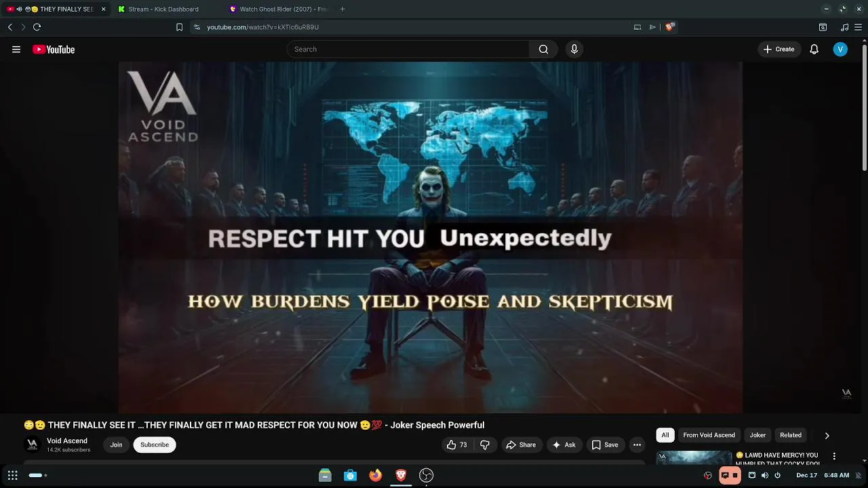868x488 pixels.
Task: Save the video to a playlist
Action: (605, 445)
